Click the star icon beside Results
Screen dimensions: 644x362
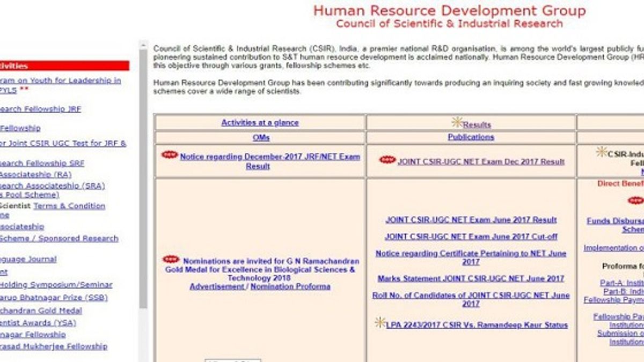457,122
